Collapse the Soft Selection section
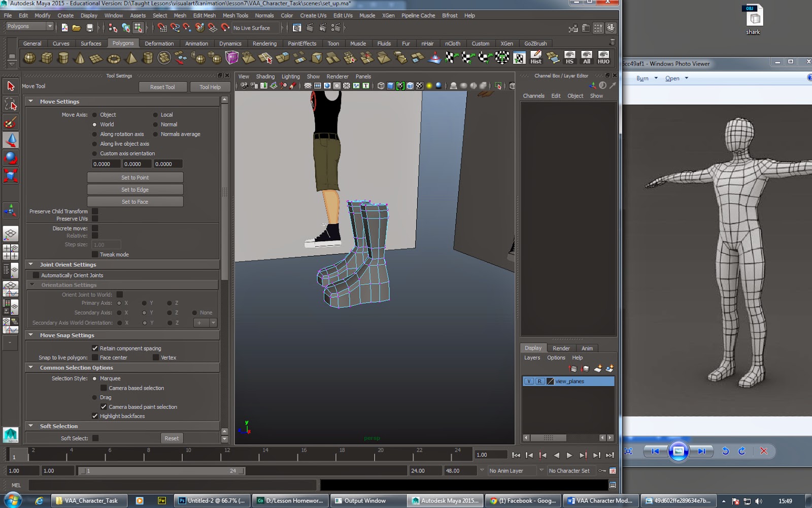Viewport: 812px width, 508px height. [x=31, y=426]
